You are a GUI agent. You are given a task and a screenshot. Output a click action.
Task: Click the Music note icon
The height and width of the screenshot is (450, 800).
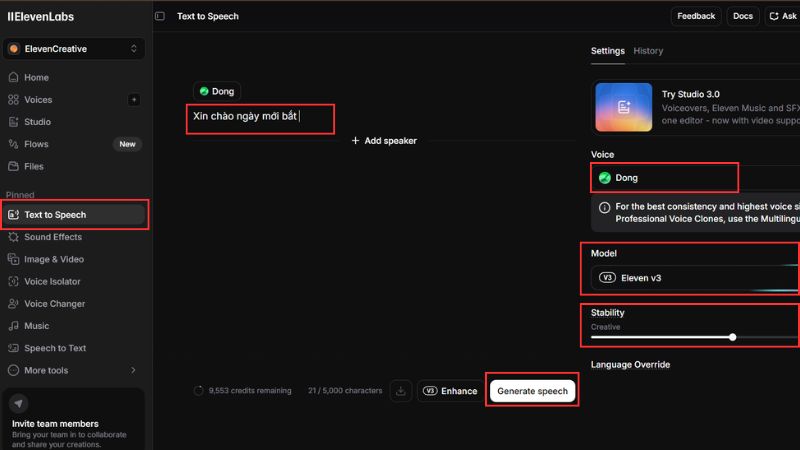click(13, 326)
